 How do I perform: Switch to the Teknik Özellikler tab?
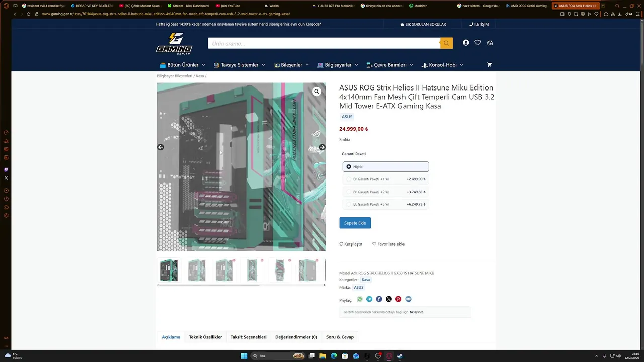coord(205,337)
